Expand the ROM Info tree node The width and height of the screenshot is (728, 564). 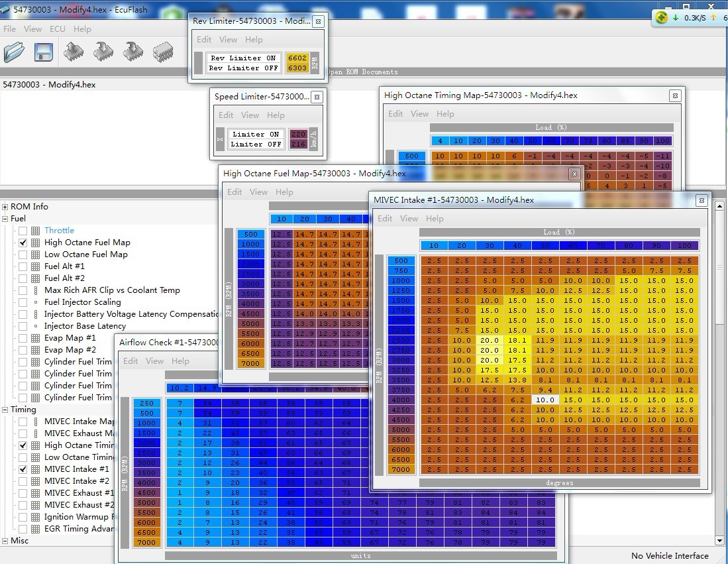[x=5, y=207]
